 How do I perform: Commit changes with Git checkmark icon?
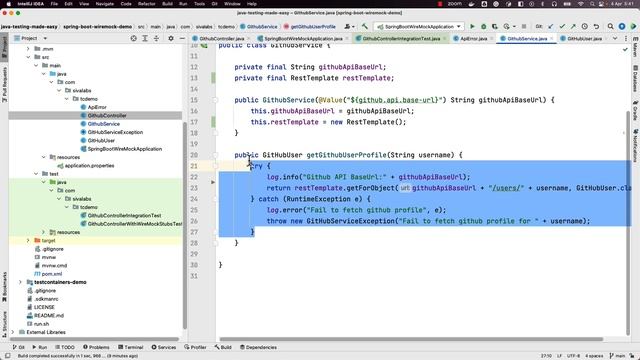coord(562,27)
